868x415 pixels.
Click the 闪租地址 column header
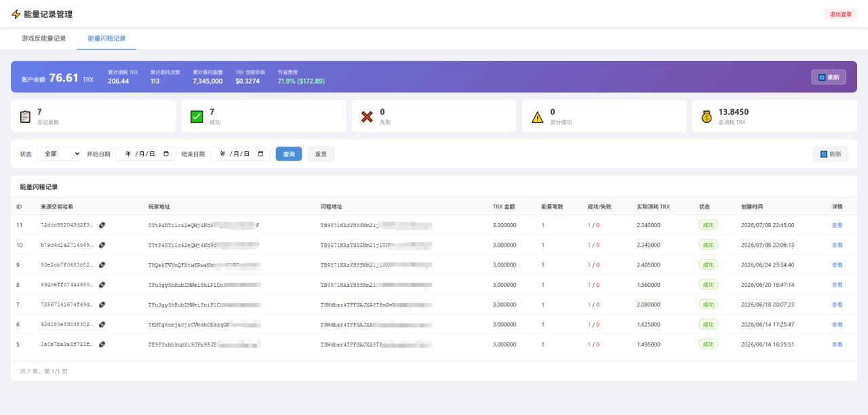pos(332,207)
